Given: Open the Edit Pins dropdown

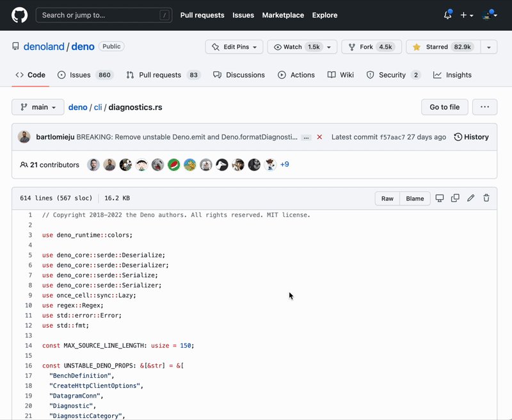Looking at the screenshot, I should 234,47.
